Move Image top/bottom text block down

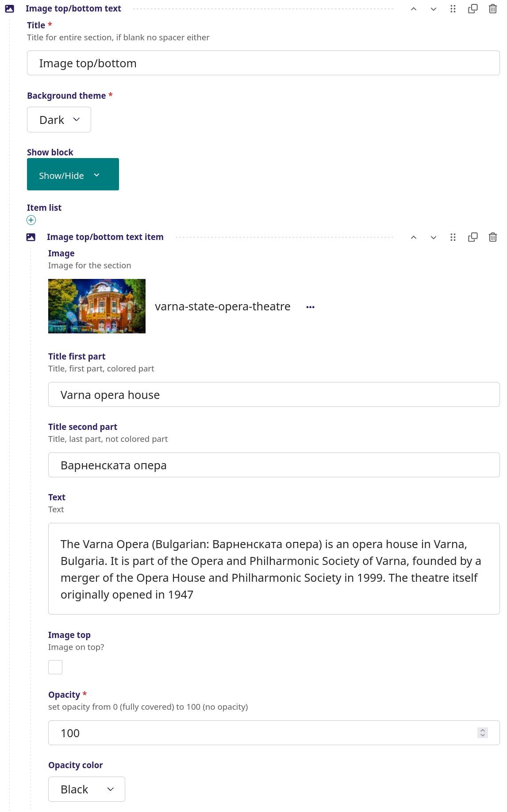click(434, 9)
